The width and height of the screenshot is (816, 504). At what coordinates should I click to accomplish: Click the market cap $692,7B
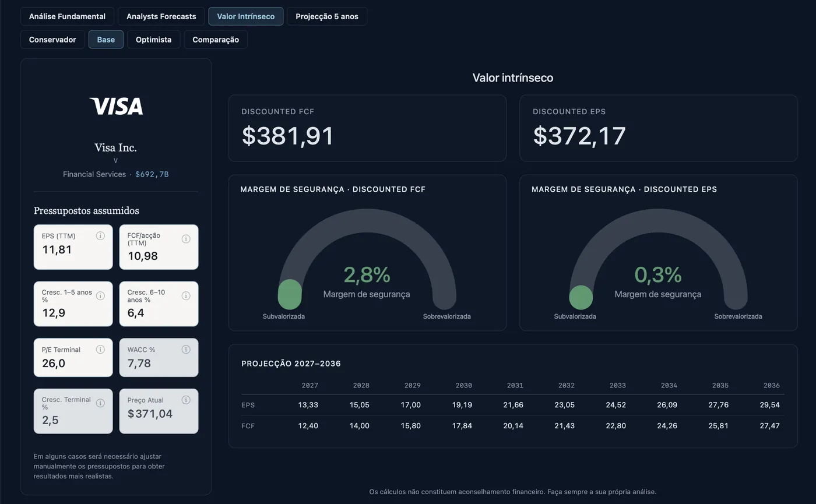point(152,174)
